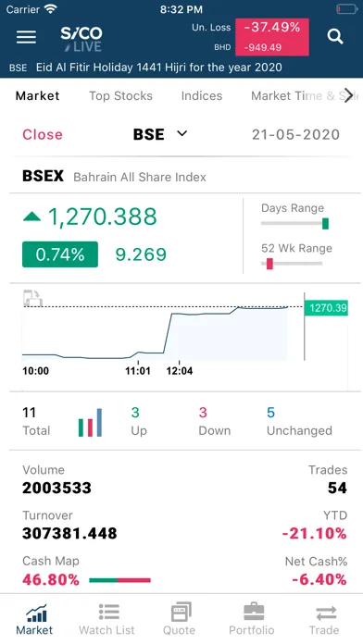Tap the Days Range slider
The height and width of the screenshot is (644, 363).
point(294,224)
